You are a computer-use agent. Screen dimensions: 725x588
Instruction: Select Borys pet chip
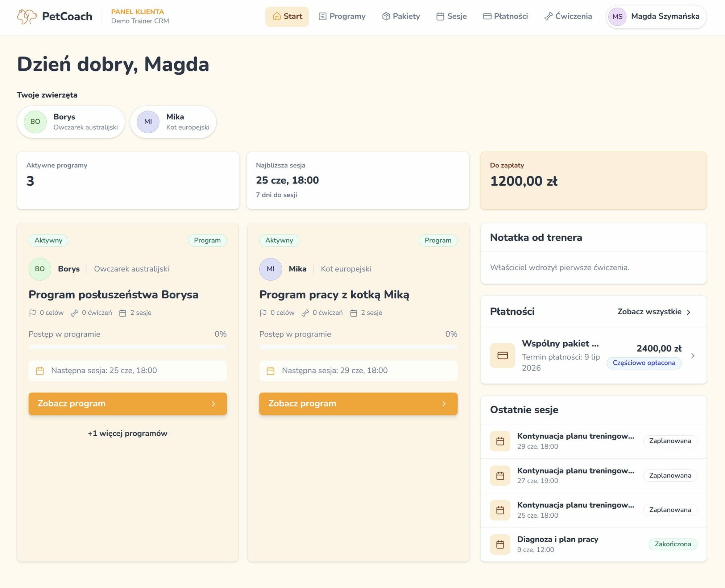click(71, 122)
